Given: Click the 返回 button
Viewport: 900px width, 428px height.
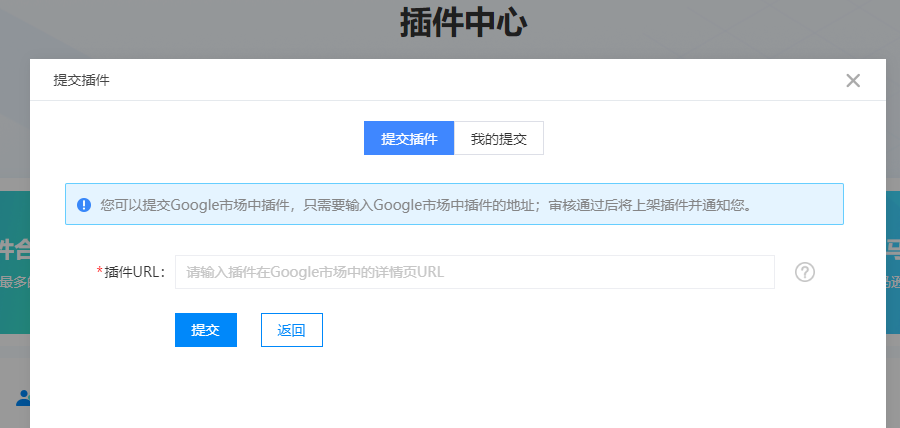Looking at the screenshot, I should tap(291, 330).
